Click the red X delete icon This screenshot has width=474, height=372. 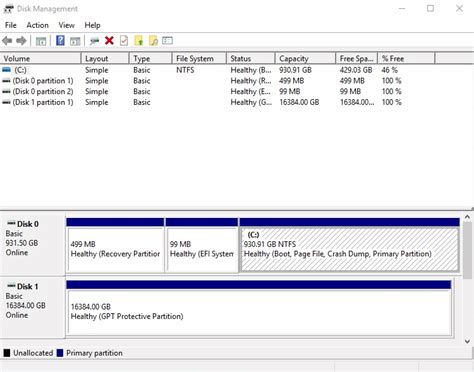click(109, 41)
